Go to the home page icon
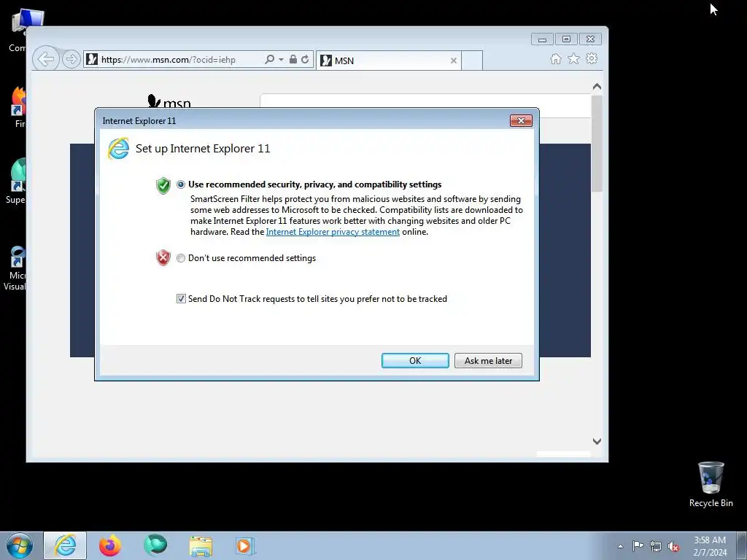This screenshot has width=747, height=560. 555,58
